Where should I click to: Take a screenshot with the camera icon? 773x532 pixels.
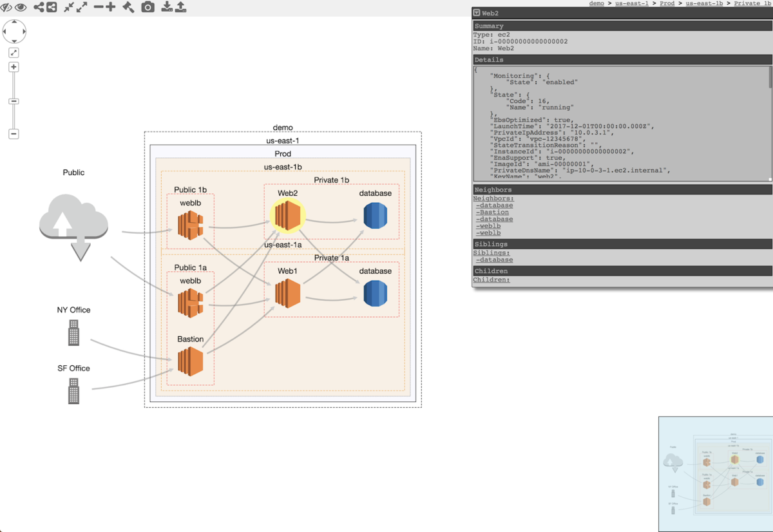coord(148,7)
